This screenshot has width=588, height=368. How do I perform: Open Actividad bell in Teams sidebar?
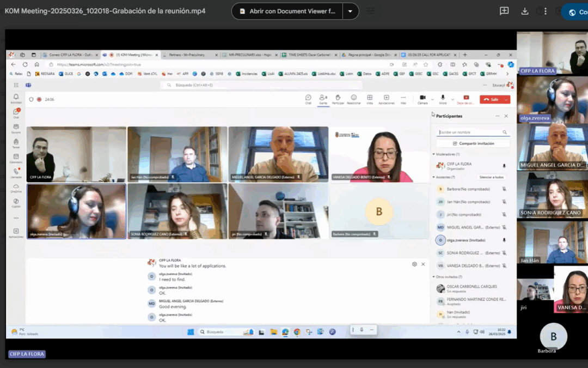click(x=16, y=98)
